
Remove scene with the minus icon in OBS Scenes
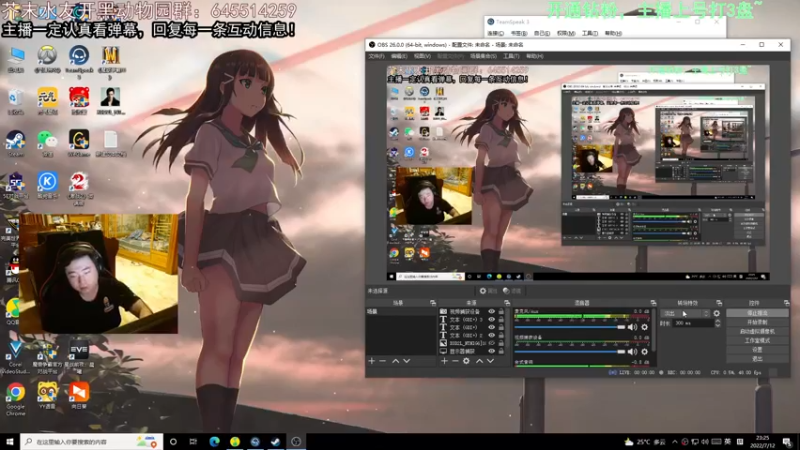(x=383, y=361)
